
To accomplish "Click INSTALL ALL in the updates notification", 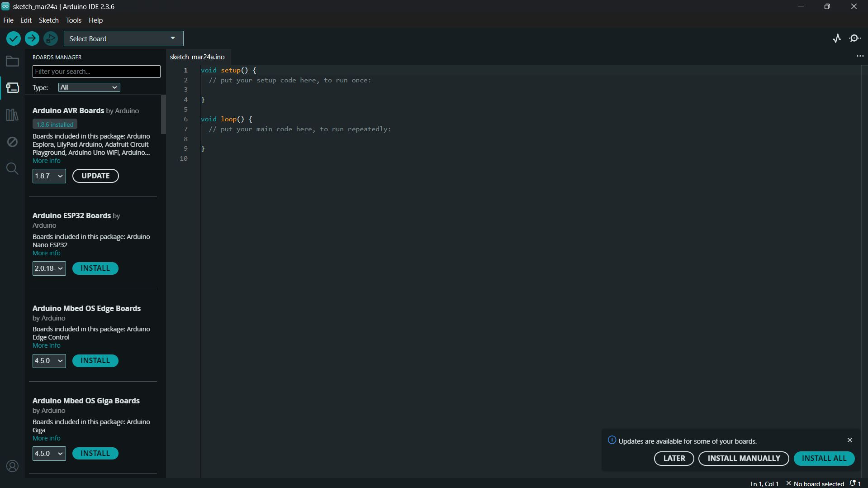I will [824, 458].
